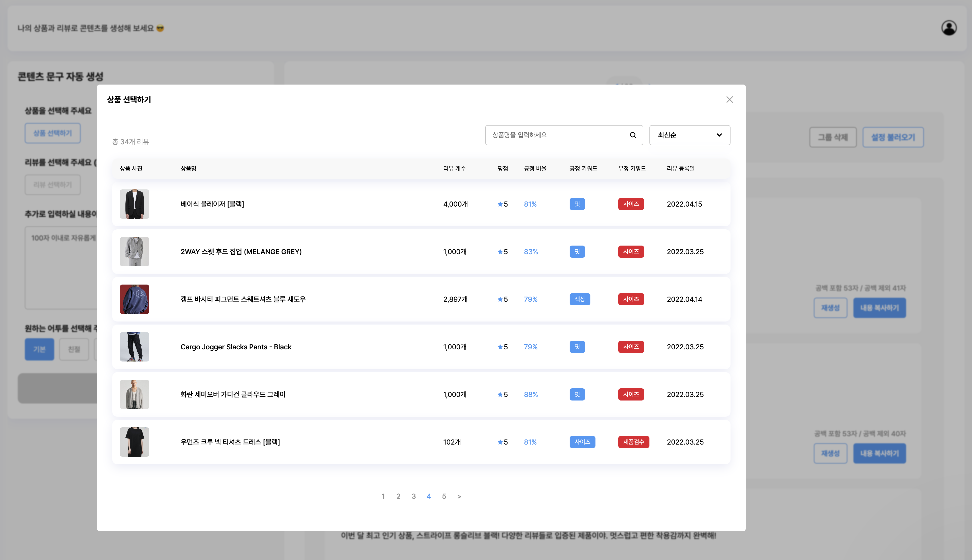Click product name Cargo Jogger Slacks Pants - Black

(236, 347)
